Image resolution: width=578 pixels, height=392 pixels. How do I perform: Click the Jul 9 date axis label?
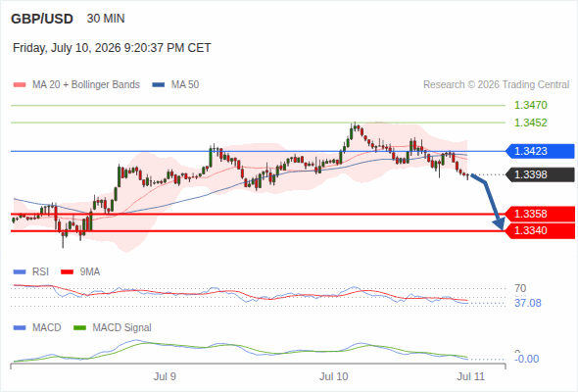tap(165, 376)
